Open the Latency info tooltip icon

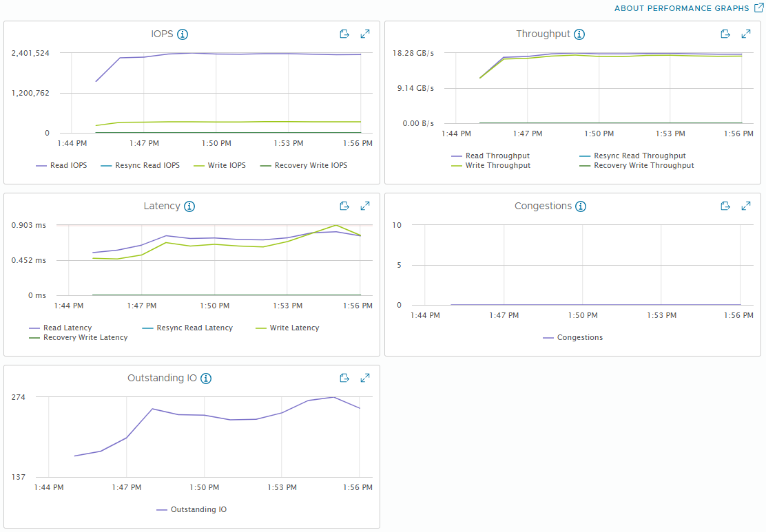click(189, 206)
